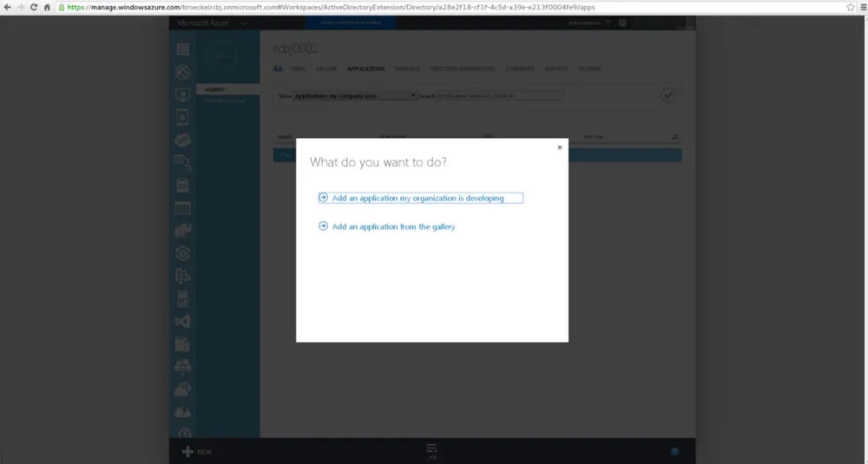
Task: Switch to the GROUPS tab
Action: coord(326,69)
